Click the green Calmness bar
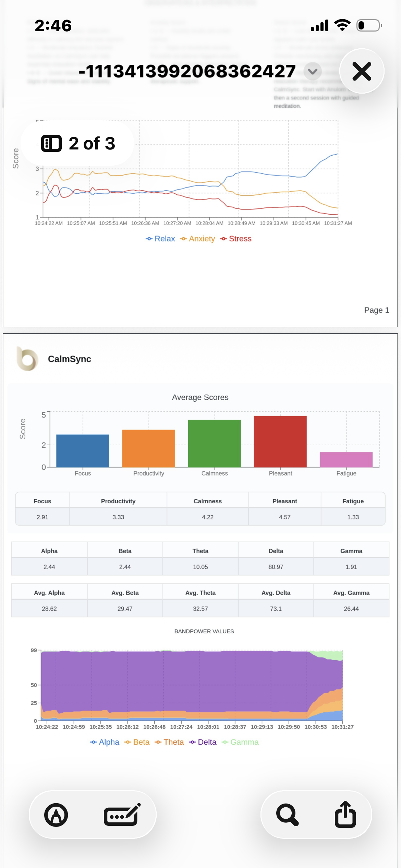Image resolution: width=401 pixels, height=868 pixels. pos(215,444)
